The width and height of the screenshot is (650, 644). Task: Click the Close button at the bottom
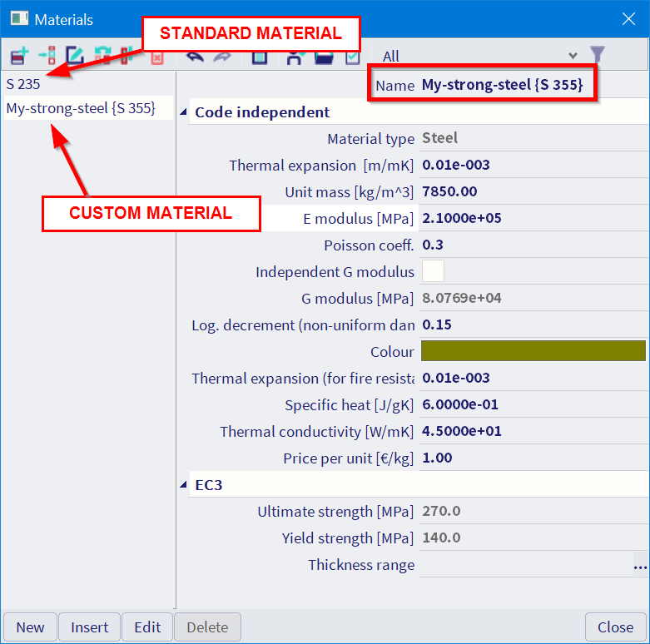(x=615, y=627)
